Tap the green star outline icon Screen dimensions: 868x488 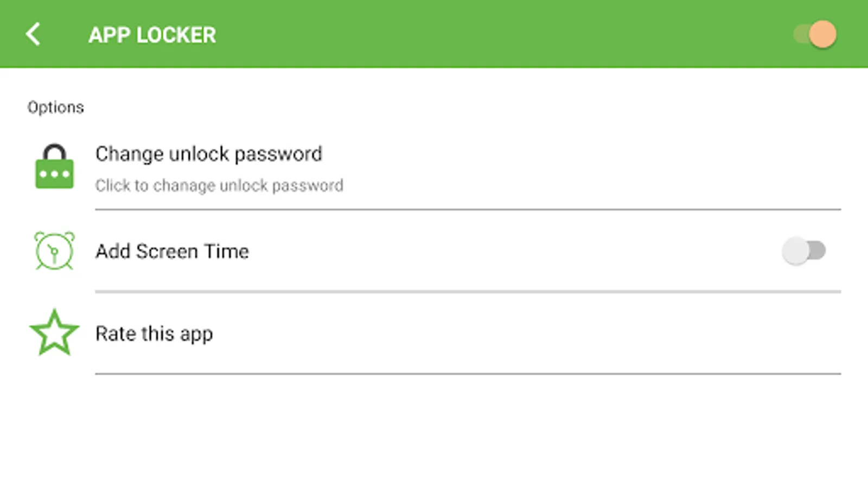point(54,333)
